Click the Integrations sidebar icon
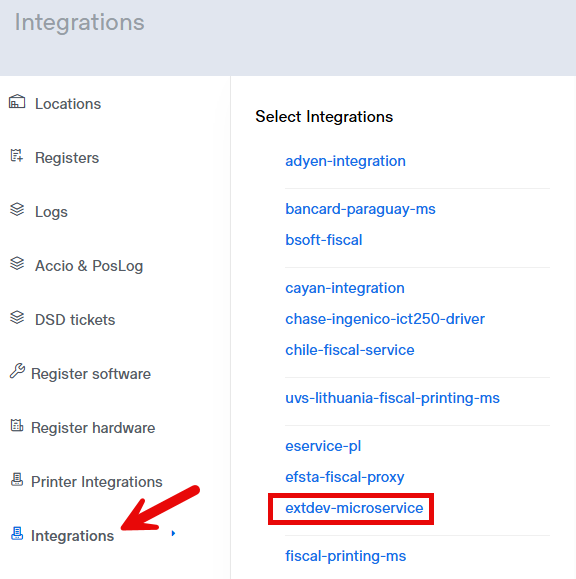 click(x=17, y=533)
